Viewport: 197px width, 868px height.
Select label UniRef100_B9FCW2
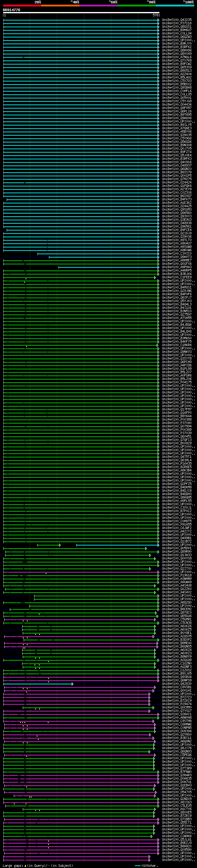click(177, 64)
